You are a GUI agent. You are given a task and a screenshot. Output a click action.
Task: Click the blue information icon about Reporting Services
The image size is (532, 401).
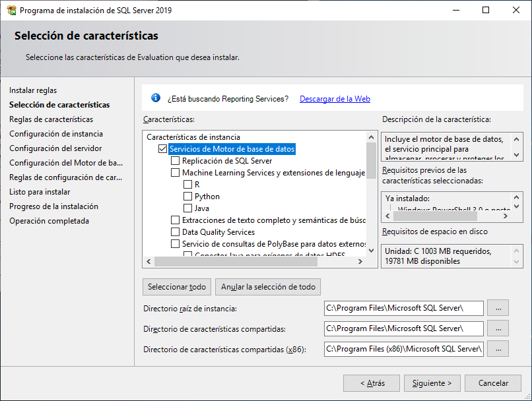coord(156,97)
